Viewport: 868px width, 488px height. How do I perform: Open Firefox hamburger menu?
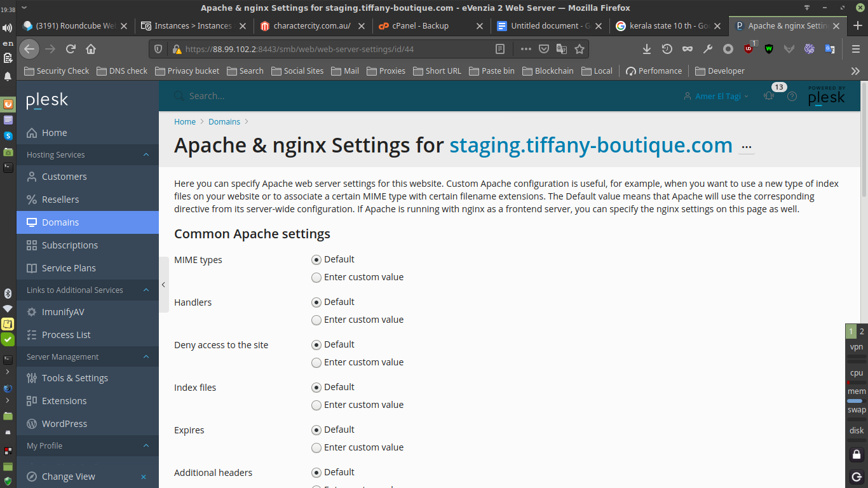click(x=855, y=49)
